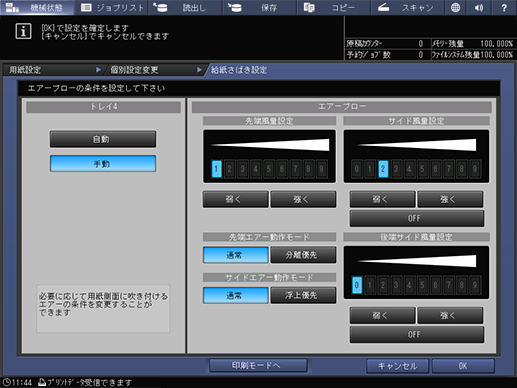
Task: Click the 原稿カウンター counter value
Action: 421,44
